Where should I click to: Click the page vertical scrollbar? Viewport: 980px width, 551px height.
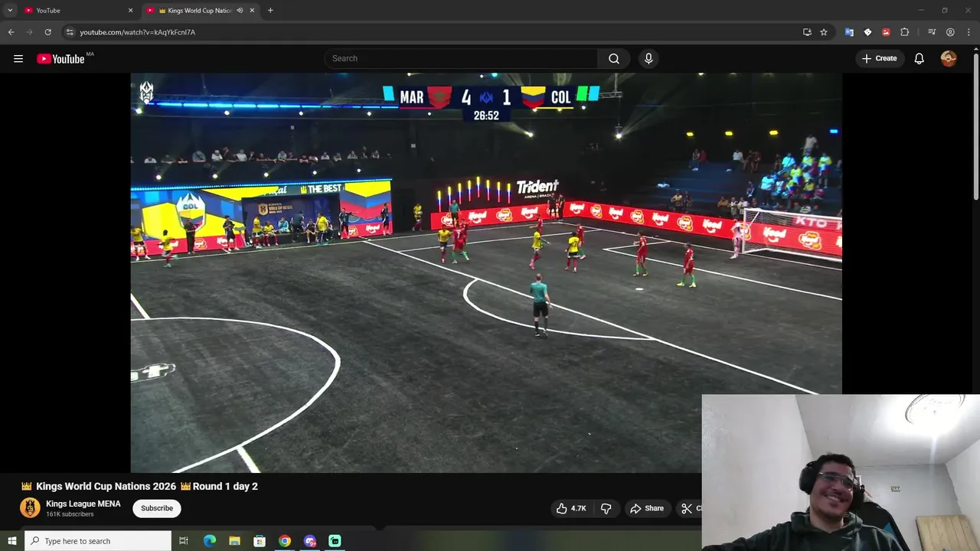pos(975,126)
